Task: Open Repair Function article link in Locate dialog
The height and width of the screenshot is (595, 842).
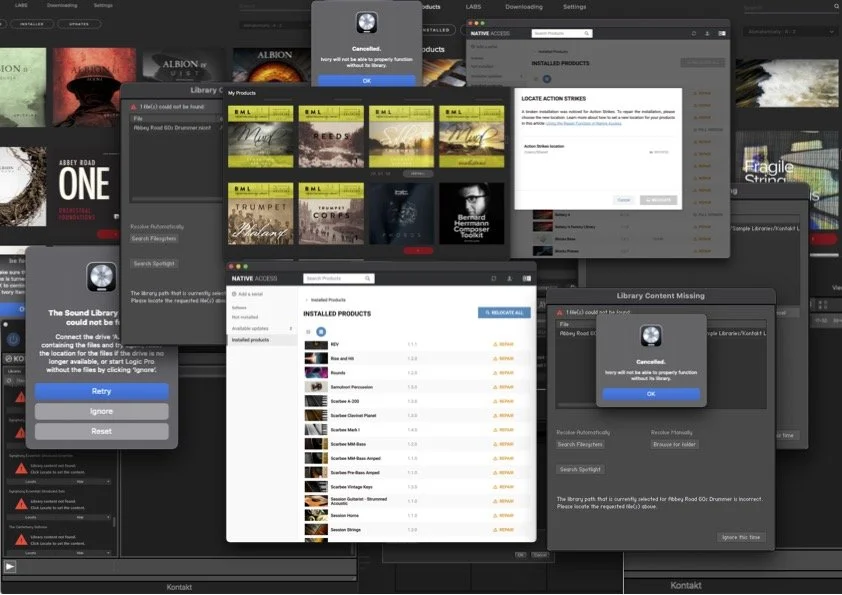Action: click(x=584, y=124)
